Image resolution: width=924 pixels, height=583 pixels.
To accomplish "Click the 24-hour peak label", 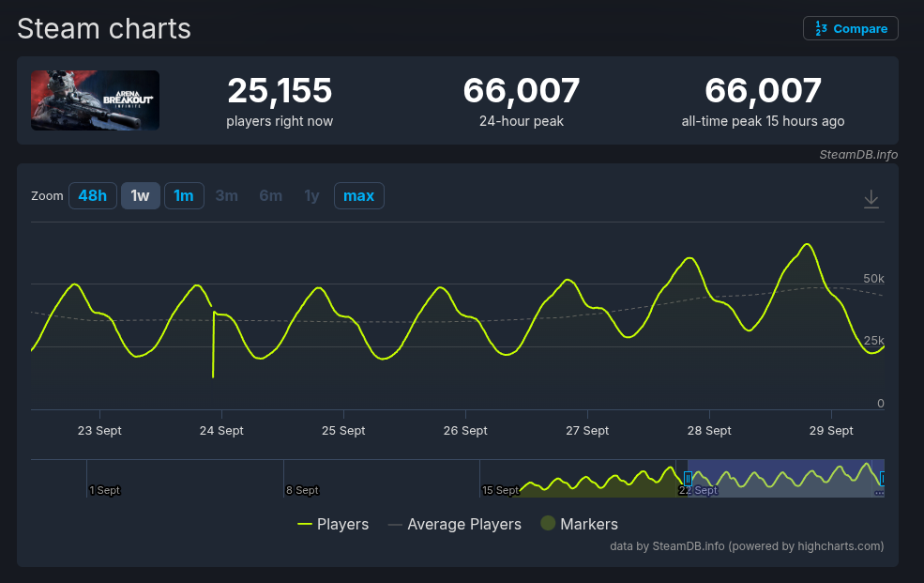I will [x=522, y=121].
